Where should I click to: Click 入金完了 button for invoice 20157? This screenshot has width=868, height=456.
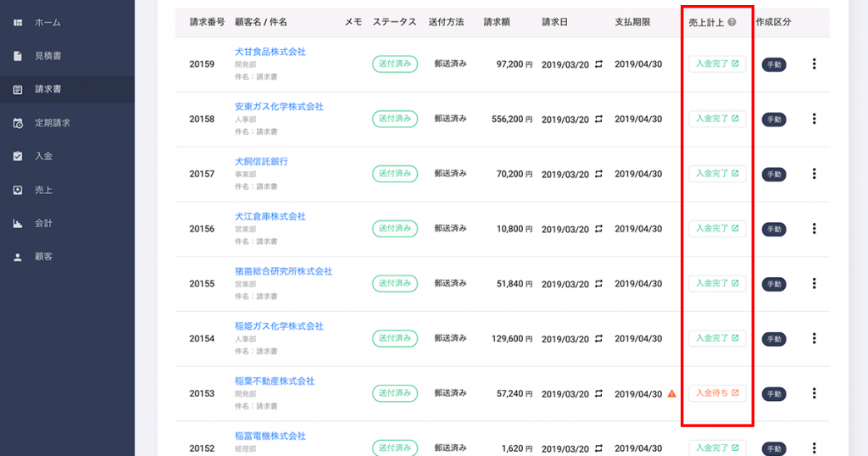[x=717, y=173]
